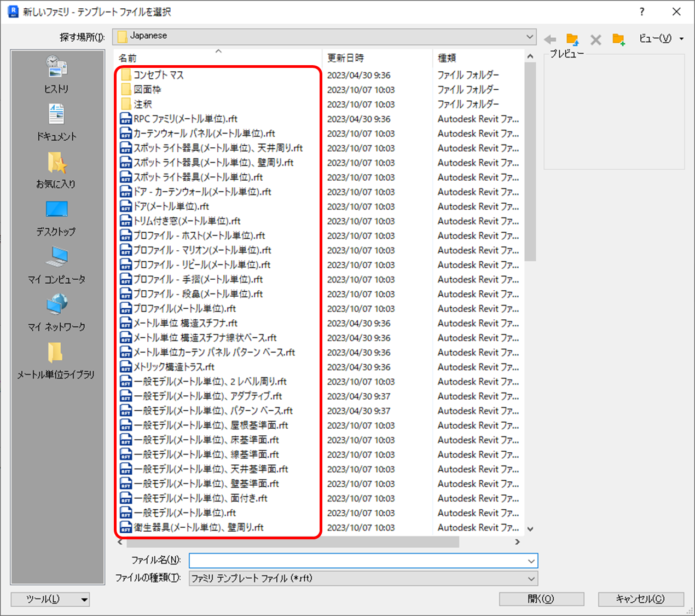Screen dimensions: 695x616
Task: Select 一般モデル(メートル単位)、床基準面.rft
Action: [x=200, y=440]
